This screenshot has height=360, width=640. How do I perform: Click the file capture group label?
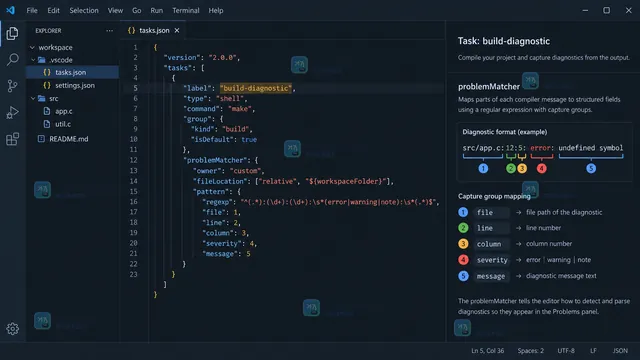click(491, 212)
